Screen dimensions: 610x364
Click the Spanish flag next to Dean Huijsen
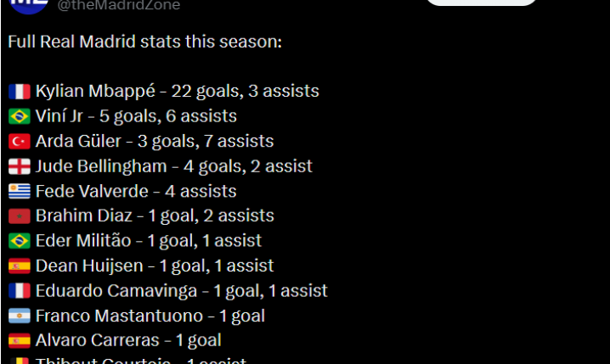tap(20, 266)
